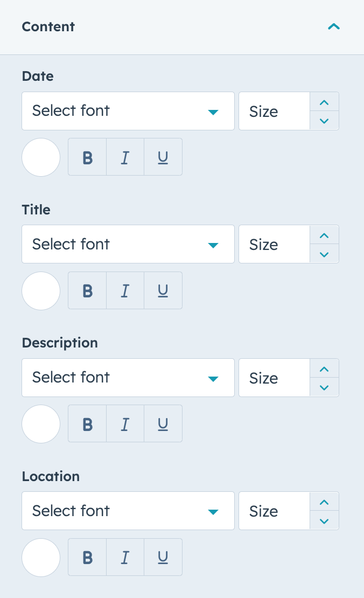The image size is (364, 598).
Task: Toggle underline for the Description text
Action: (163, 423)
